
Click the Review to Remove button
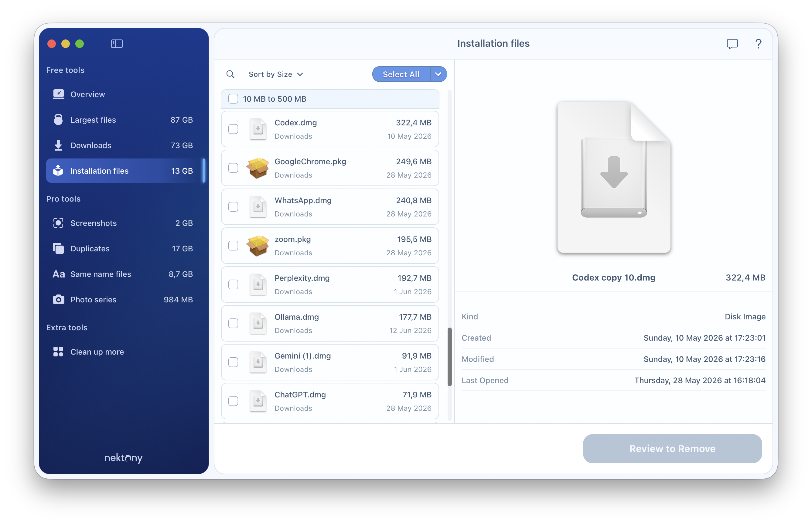pos(672,448)
